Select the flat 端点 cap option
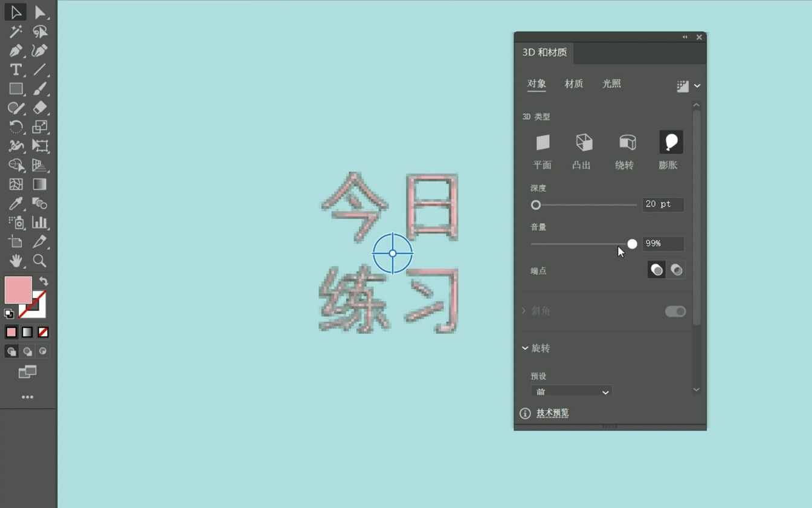Image resolution: width=812 pixels, height=508 pixels. click(x=656, y=270)
